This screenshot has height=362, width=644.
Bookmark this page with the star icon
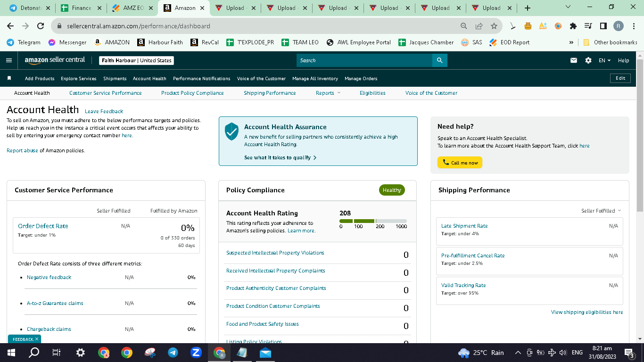click(x=494, y=26)
